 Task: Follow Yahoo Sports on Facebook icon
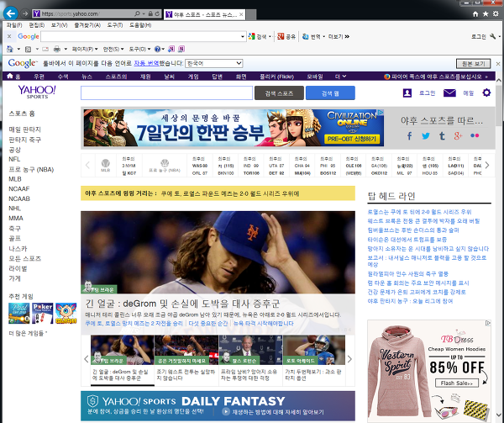(409, 135)
